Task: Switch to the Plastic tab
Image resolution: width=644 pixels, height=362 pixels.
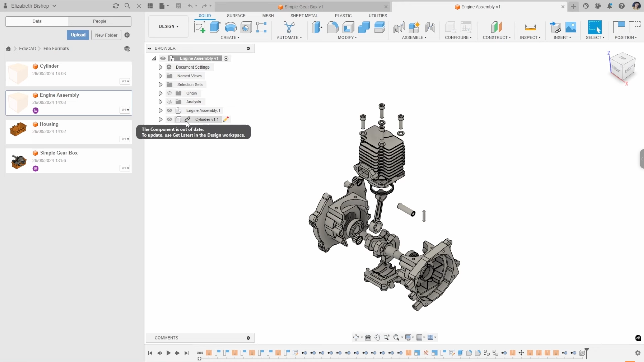Action: tap(343, 16)
